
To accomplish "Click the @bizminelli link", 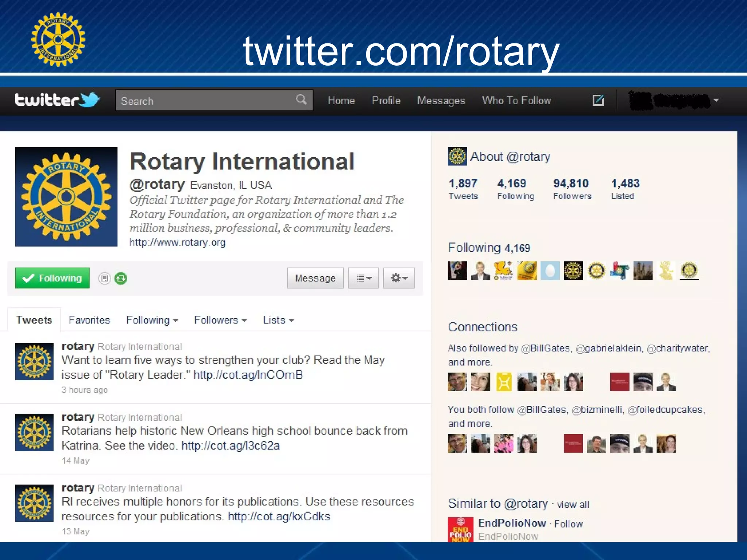I will 597,410.
